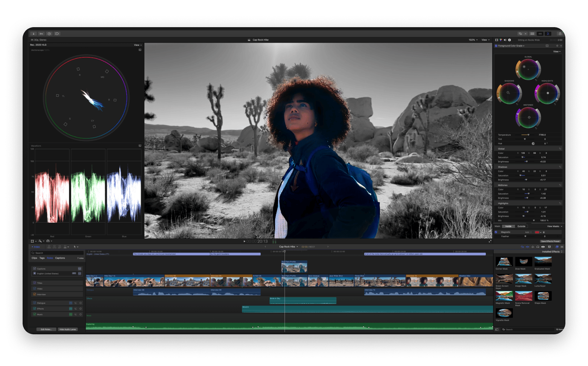The width and height of the screenshot is (588, 366).
Task: Click the enhancements magic wand icon
Action: click(40, 241)
